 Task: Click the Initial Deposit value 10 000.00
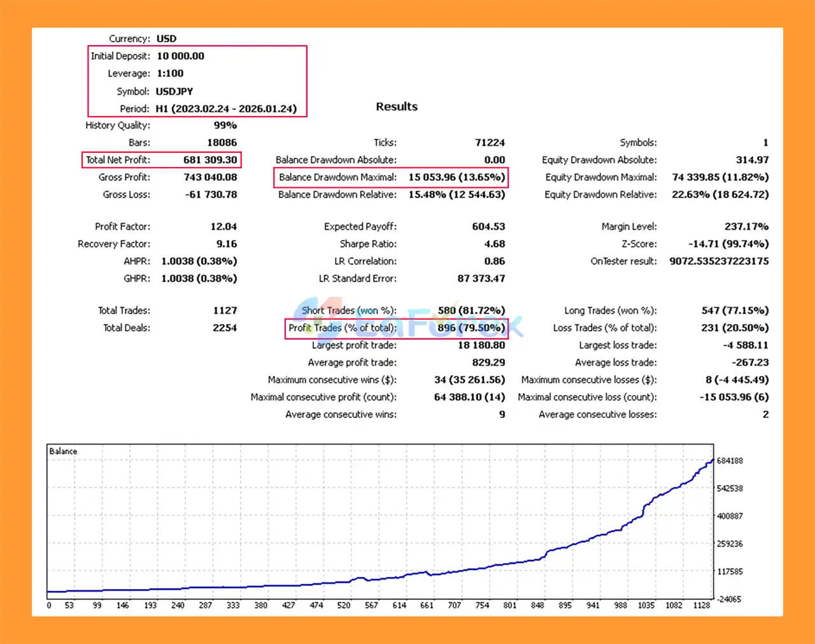181,56
